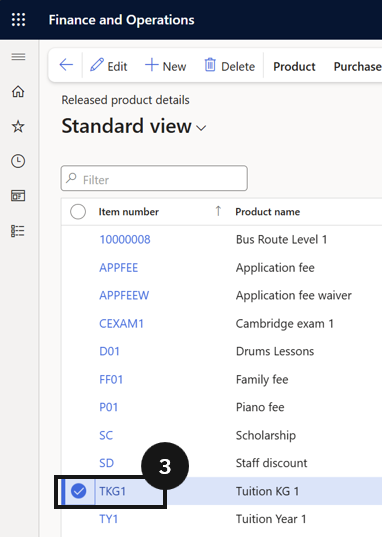Click the sort arrow in Item number column
382x537 pixels.
tap(218, 211)
